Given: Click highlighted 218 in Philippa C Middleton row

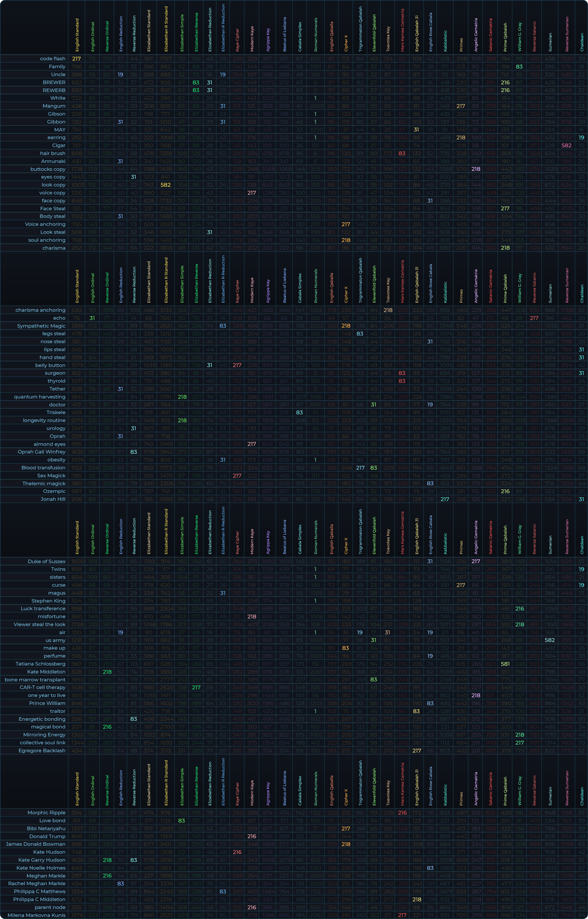Looking at the screenshot, I should [x=417, y=899].
